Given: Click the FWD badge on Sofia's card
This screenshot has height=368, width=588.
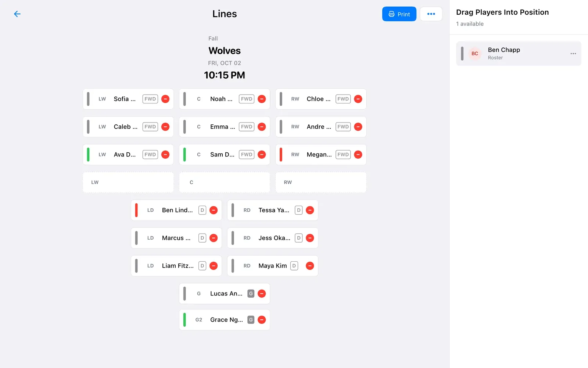Looking at the screenshot, I should (x=150, y=99).
